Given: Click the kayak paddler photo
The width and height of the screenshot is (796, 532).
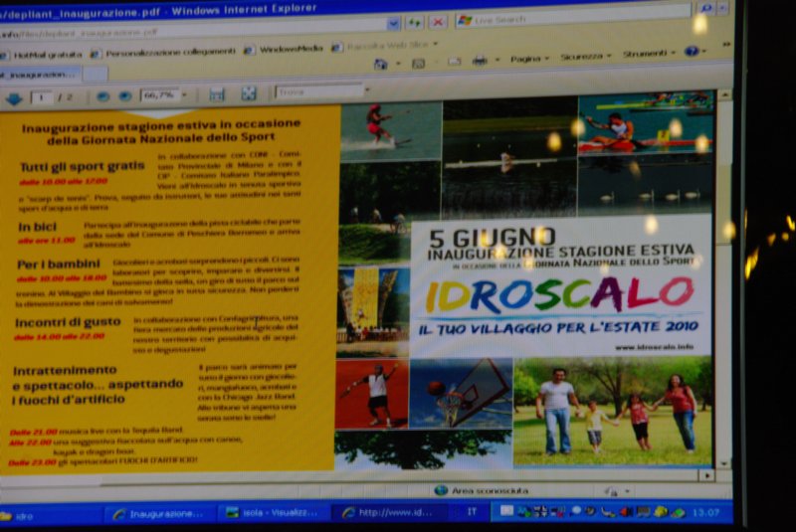Looking at the screenshot, I should pyautogui.click(x=645, y=123).
